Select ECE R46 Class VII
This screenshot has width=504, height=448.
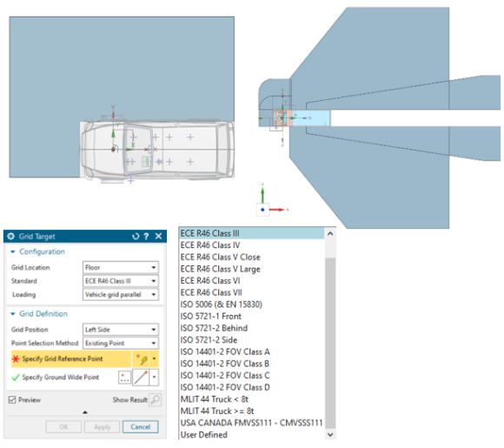[252, 292]
